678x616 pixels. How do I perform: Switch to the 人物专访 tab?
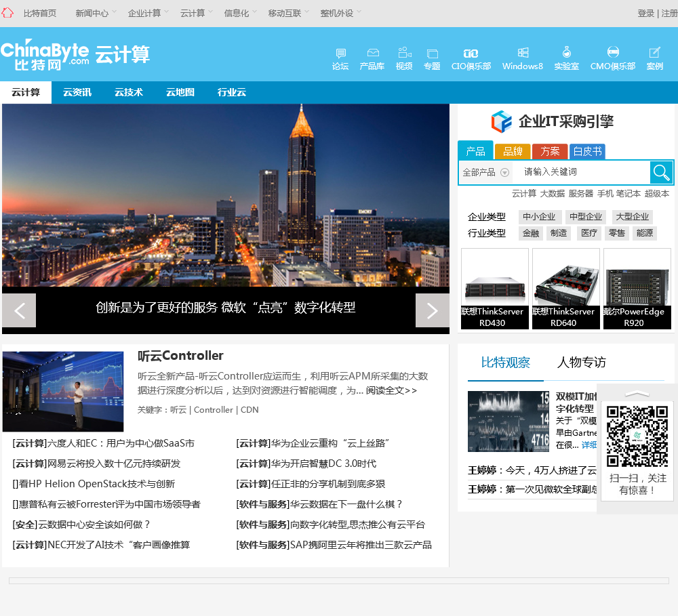(582, 363)
